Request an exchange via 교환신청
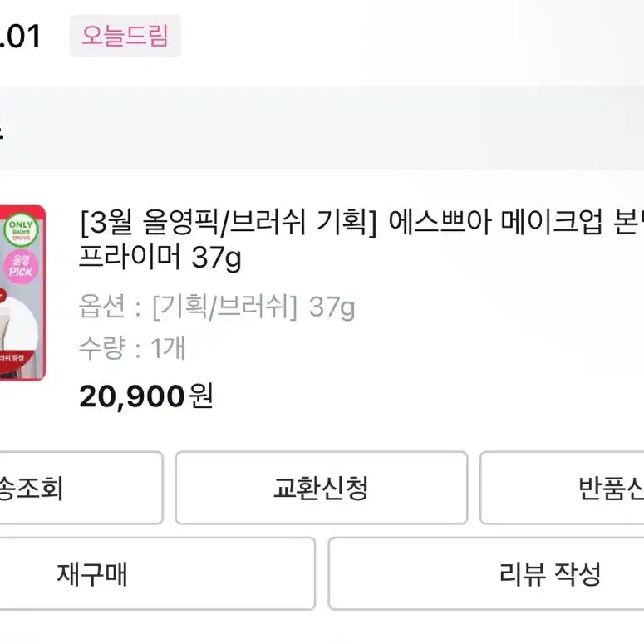This screenshot has height=644, width=644. (321, 488)
